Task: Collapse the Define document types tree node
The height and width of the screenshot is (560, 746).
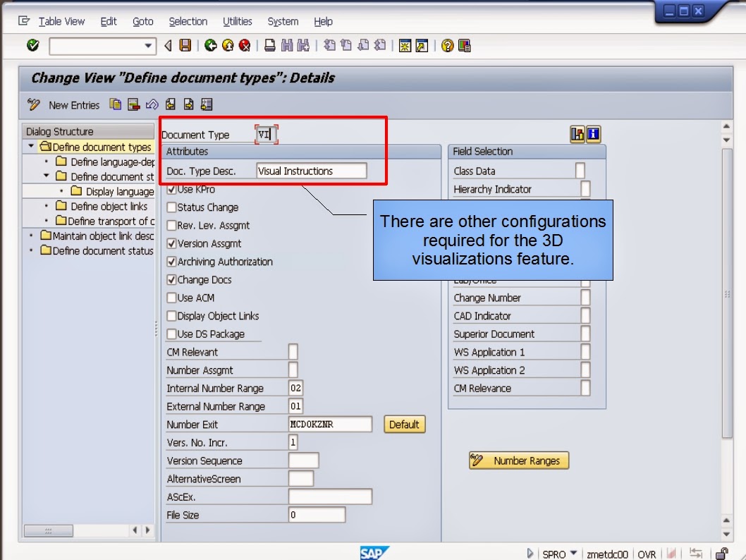Action: 32,147
